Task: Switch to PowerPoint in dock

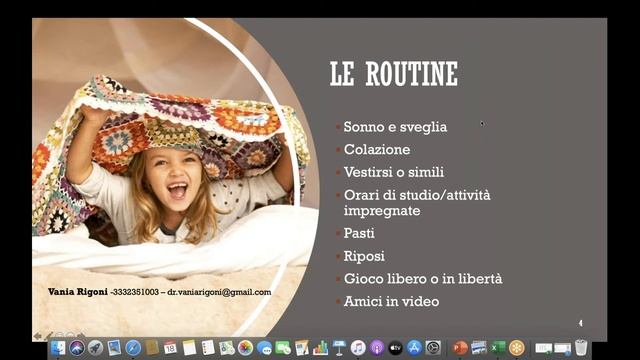Action: point(460,348)
